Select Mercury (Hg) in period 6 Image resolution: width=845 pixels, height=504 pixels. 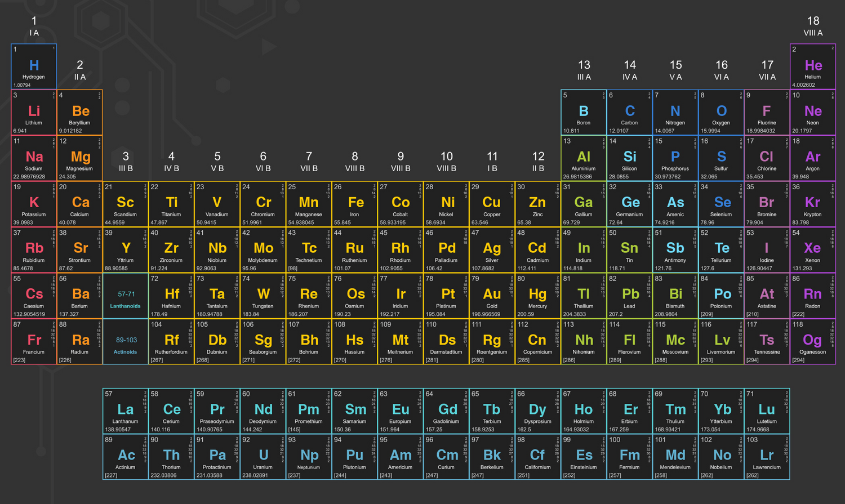[537, 295]
